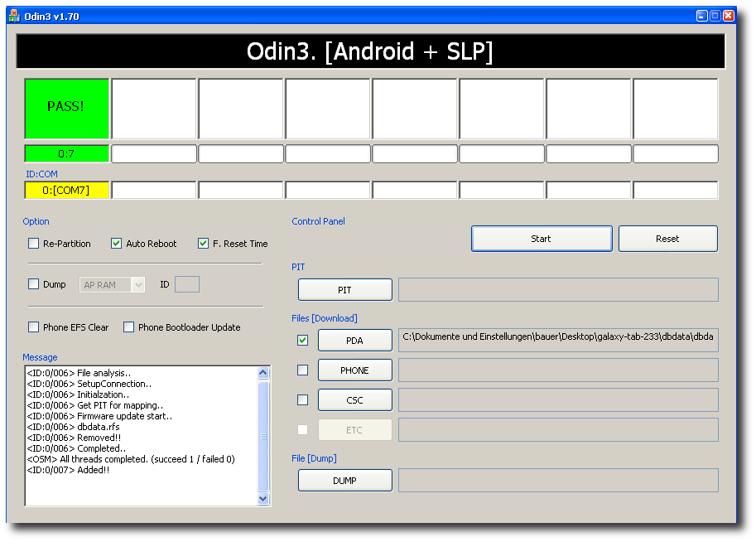Click the PHONE file path field
Screen dimensions: 756x542
(558, 370)
